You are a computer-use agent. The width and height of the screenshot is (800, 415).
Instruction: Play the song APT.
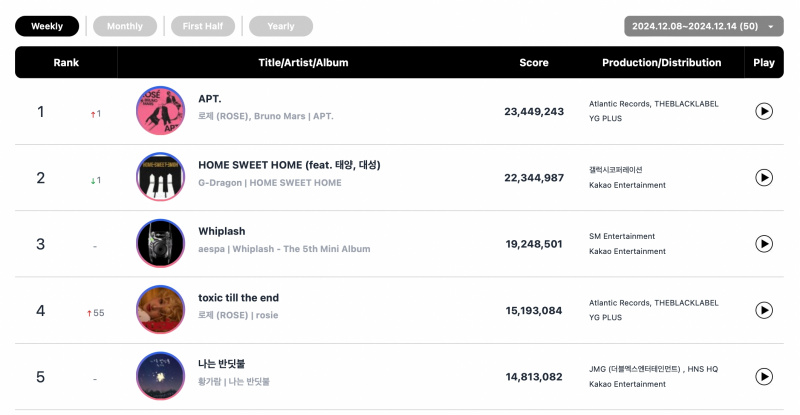(763, 111)
